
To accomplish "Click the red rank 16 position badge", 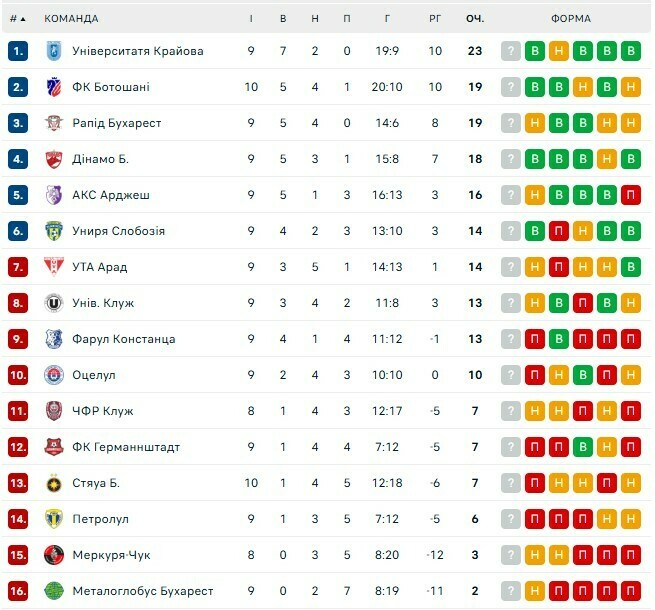I will 18,591.
